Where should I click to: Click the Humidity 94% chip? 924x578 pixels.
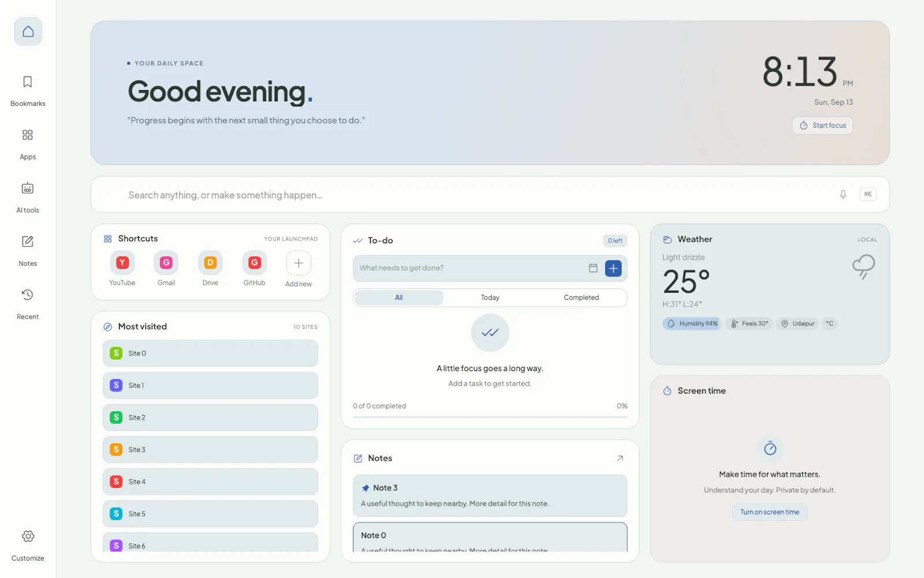pos(692,324)
